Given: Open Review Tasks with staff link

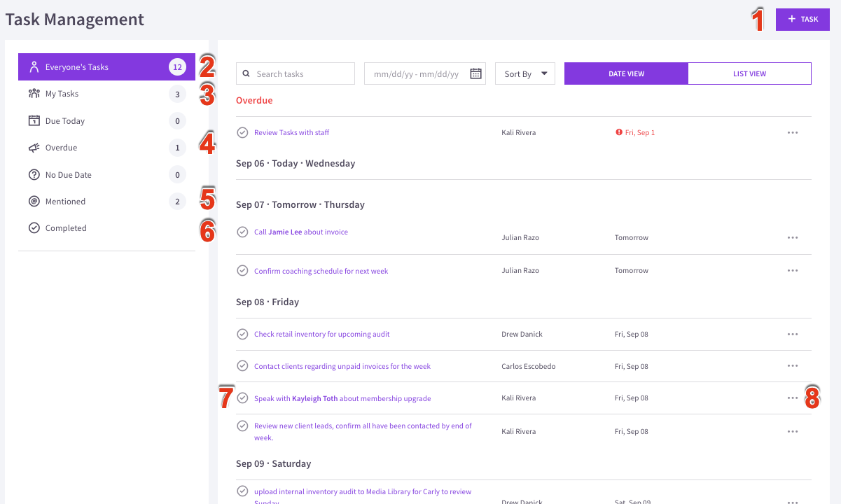Looking at the screenshot, I should tap(291, 132).
